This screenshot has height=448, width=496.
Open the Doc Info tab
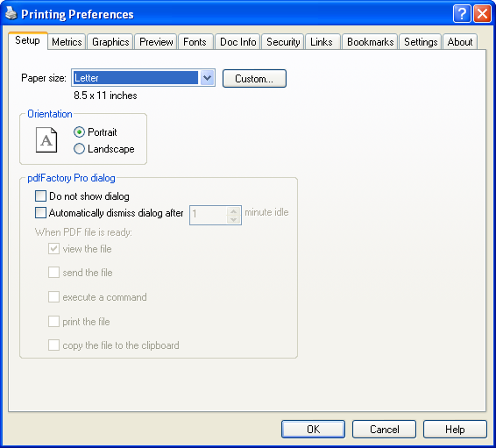tap(238, 42)
